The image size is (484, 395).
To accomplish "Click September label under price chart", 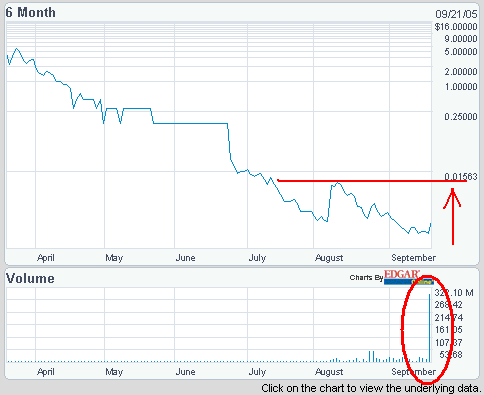I will (x=413, y=258).
